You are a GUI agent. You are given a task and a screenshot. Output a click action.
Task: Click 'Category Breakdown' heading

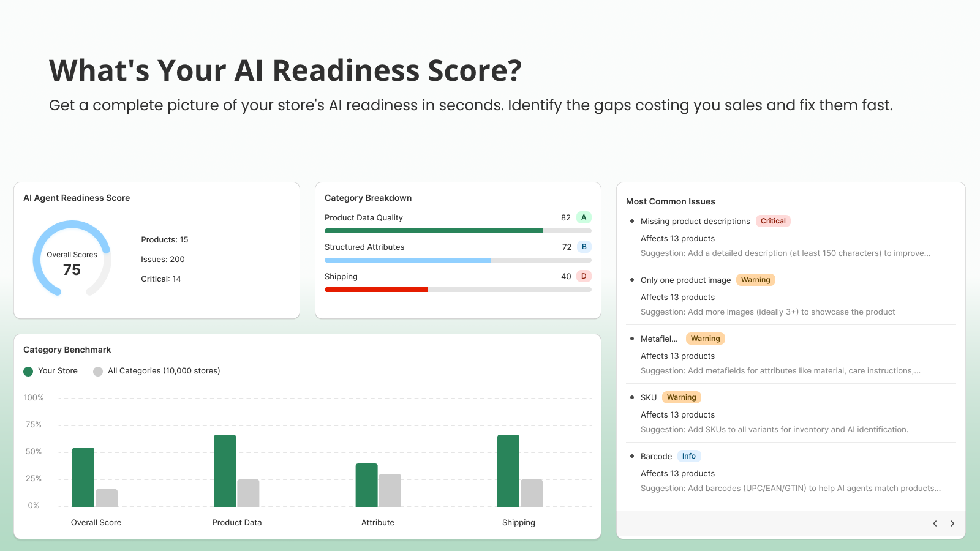(368, 198)
